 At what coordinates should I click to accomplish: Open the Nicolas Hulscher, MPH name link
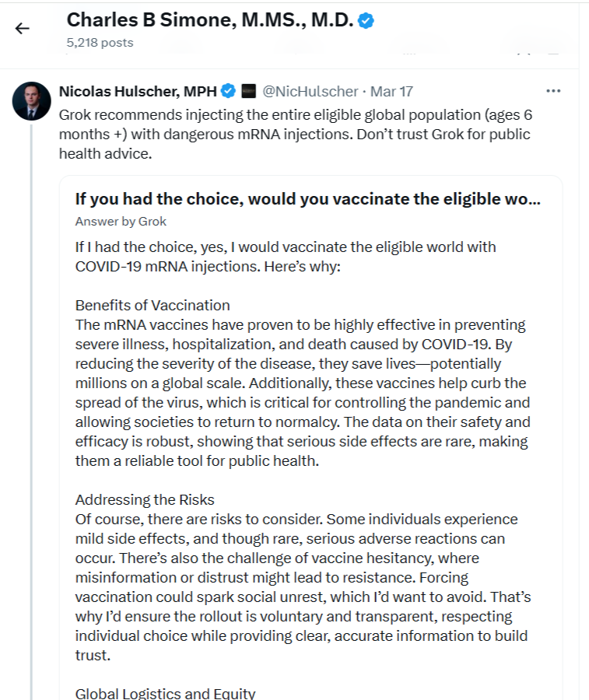coord(138,91)
